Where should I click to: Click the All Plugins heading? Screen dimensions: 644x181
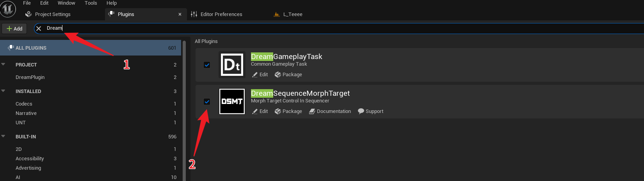206,41
